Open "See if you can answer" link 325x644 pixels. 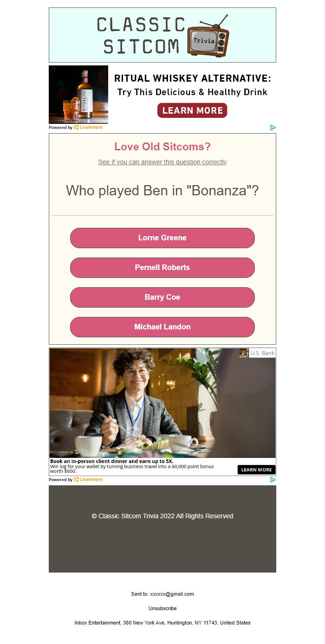click(x=162, y=162)
